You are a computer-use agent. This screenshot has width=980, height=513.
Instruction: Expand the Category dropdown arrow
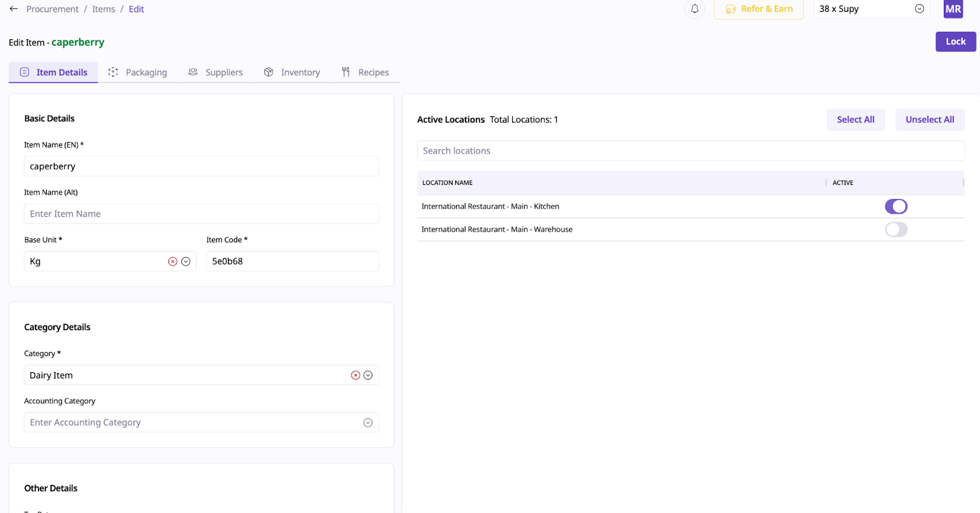point(368,375)
